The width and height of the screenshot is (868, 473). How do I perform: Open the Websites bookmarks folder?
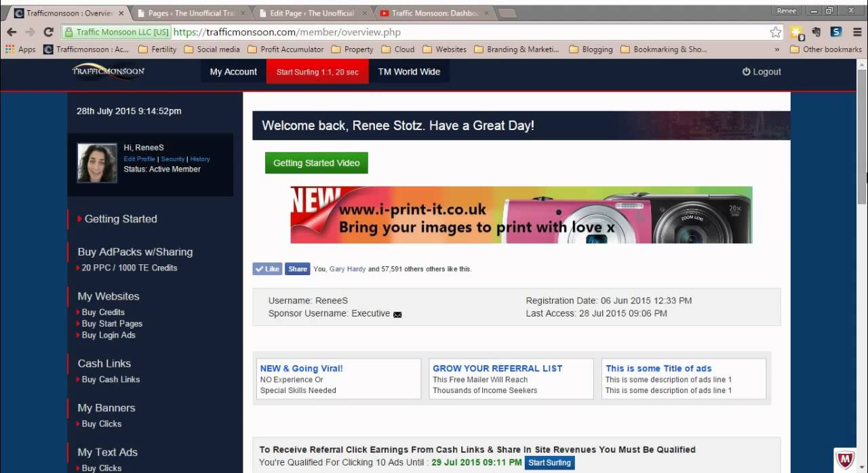click(x=444, y=49)
